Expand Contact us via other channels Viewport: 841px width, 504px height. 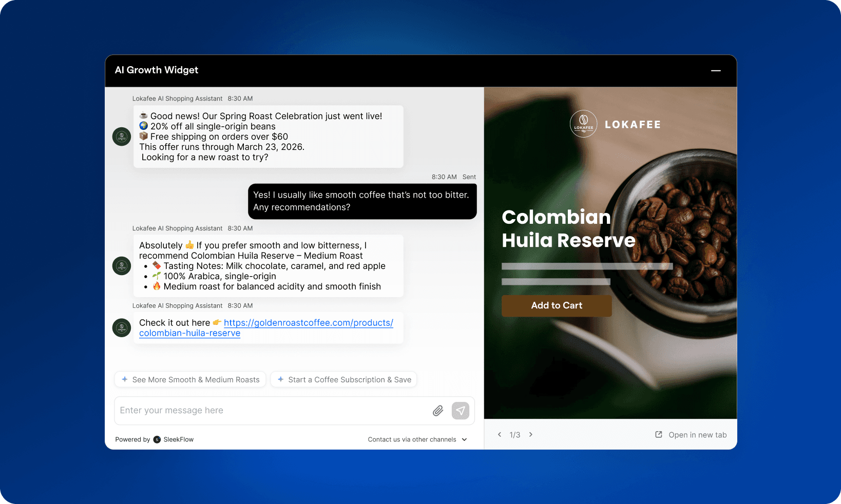coord(417,439)
